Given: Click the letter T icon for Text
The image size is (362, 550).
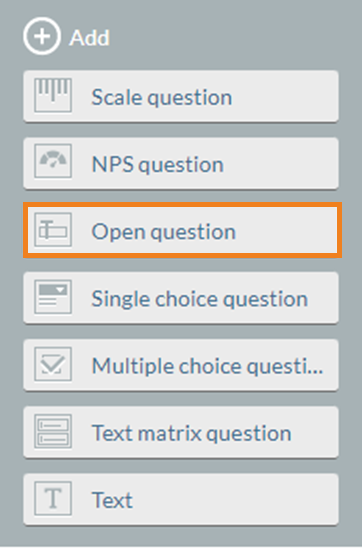Looking at the screenshot, I should pyautogui.click(x=53, y=498).
